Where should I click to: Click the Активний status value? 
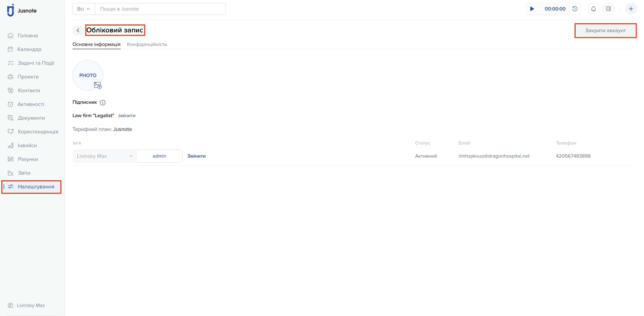tap(426, 156)
